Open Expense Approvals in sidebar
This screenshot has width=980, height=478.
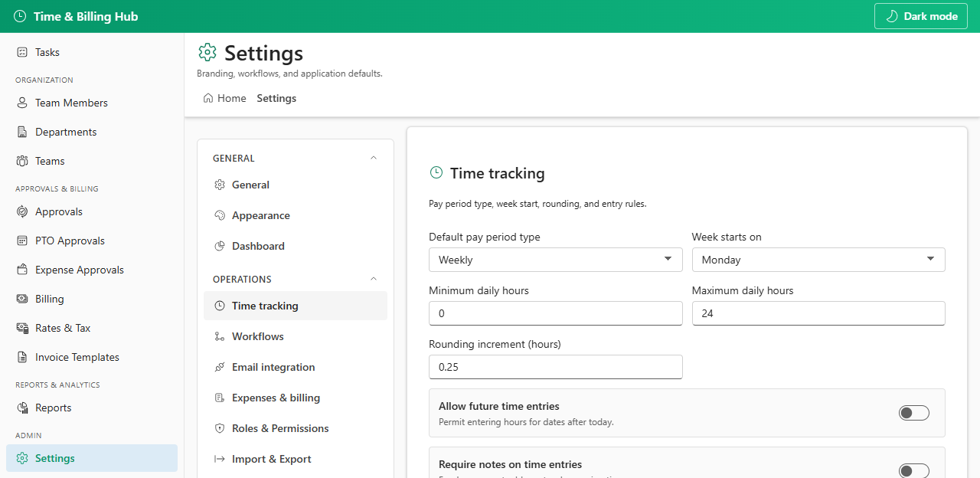[92, 270]
